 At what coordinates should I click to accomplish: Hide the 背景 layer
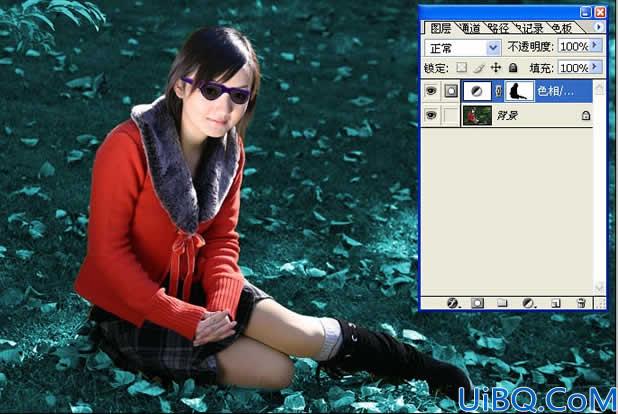[431, 116]
